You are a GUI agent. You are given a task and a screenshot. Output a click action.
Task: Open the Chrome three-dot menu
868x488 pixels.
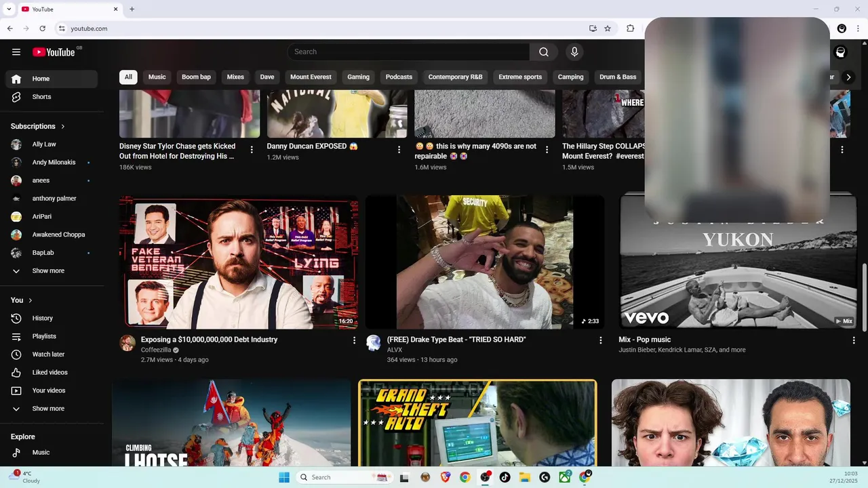(859, 28)
